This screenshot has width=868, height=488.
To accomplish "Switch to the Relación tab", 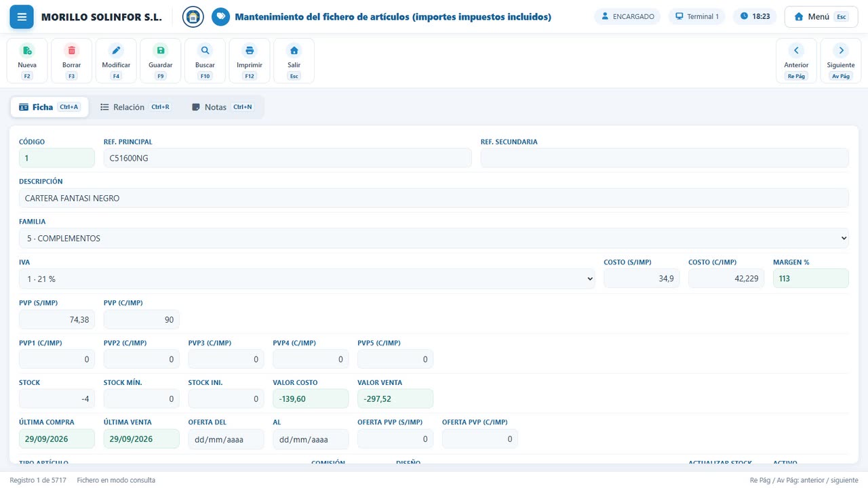I will click(x=135, y=107).
